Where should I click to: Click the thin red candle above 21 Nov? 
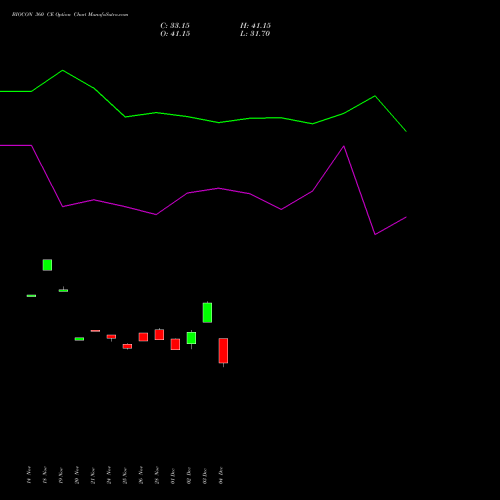click(x=95, y=331)
